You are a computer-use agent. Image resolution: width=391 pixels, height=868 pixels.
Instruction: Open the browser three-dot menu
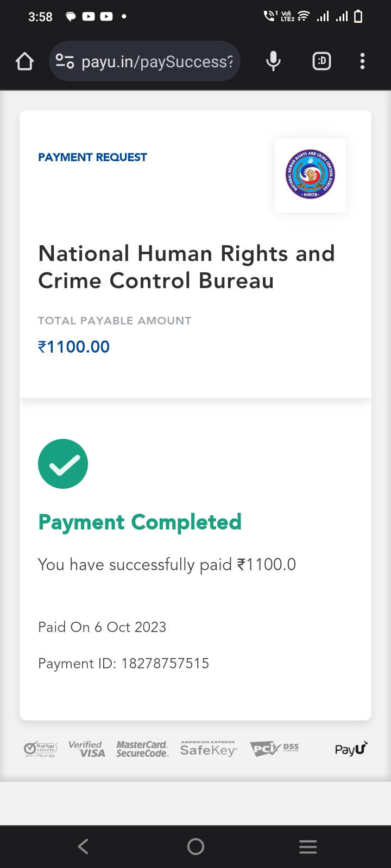(x=362, y=61)
